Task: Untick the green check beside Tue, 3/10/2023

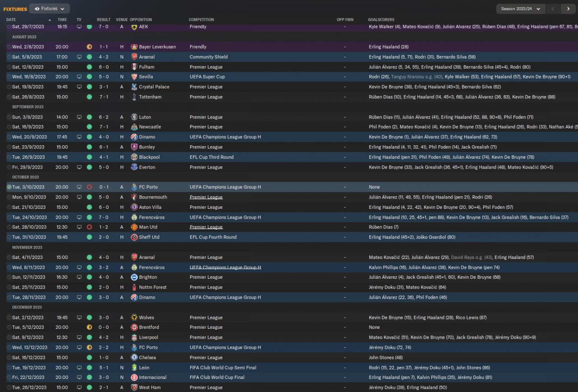Action: coord(9,187)
